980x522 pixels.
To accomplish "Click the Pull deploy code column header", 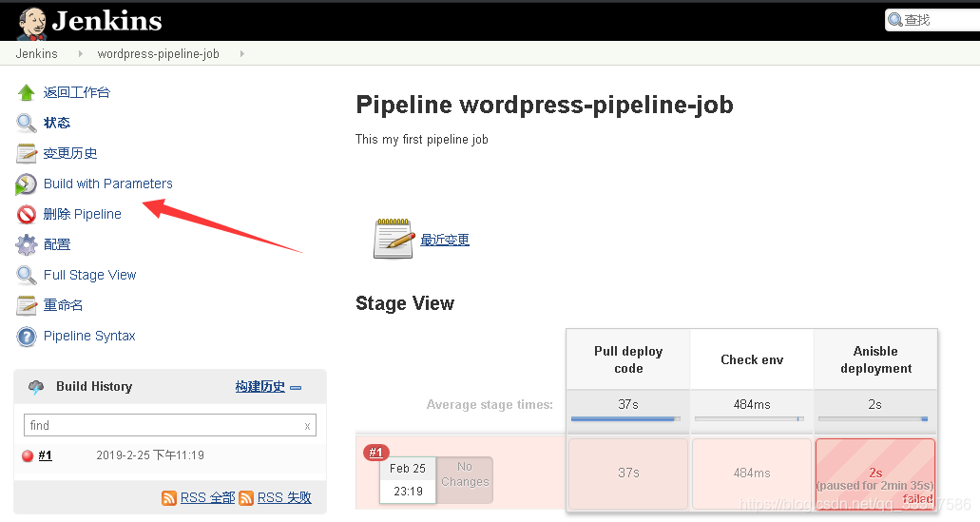I will tap(628, 360).
